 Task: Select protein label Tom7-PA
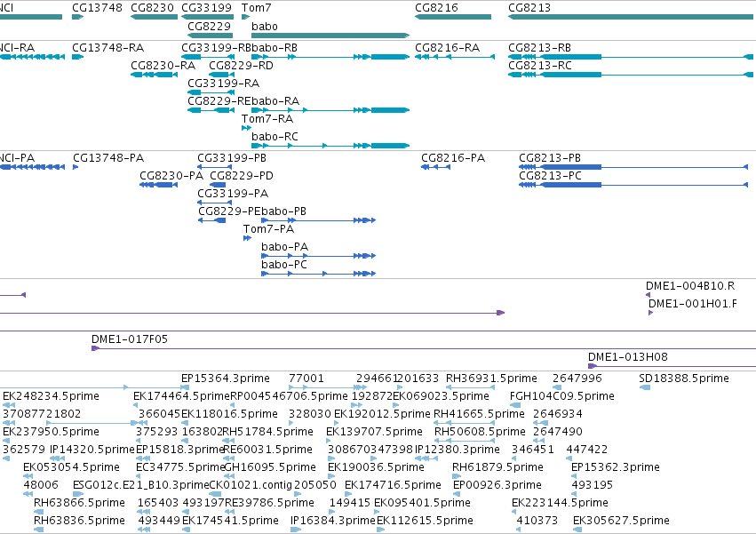tap(268, 229)
